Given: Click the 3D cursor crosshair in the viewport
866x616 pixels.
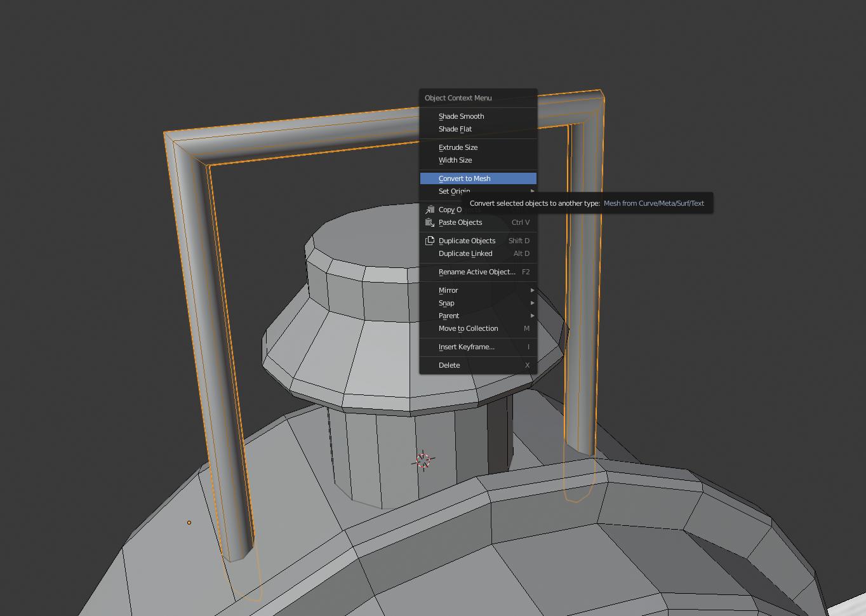Looking at the screenshot, I should tap(423, 460).
